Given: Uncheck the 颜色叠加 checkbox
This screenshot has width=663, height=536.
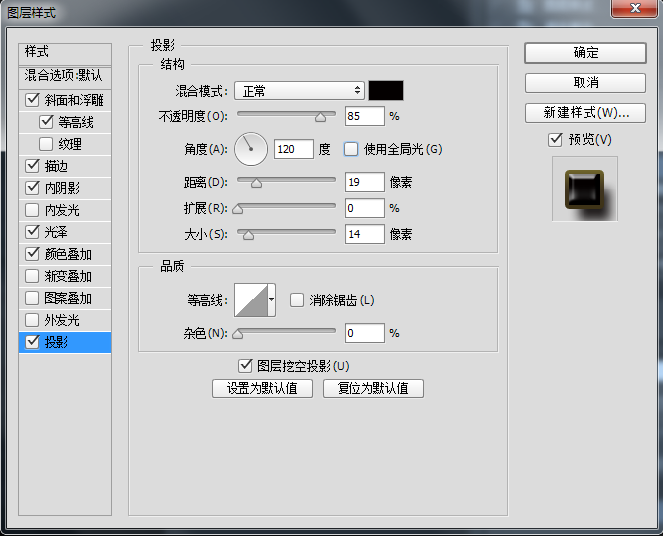Looking at the screenshot, I should click(33, 254).
